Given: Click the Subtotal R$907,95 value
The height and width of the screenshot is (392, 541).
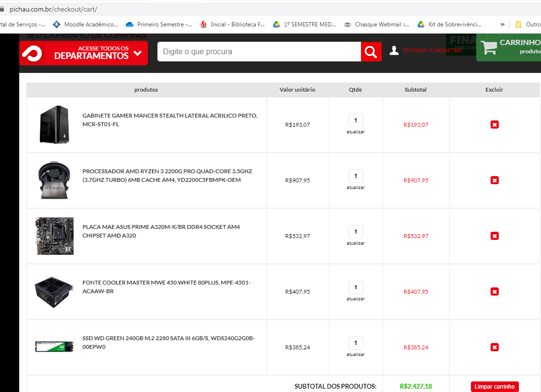Looking at the screenshot, I should coord(416,180).
